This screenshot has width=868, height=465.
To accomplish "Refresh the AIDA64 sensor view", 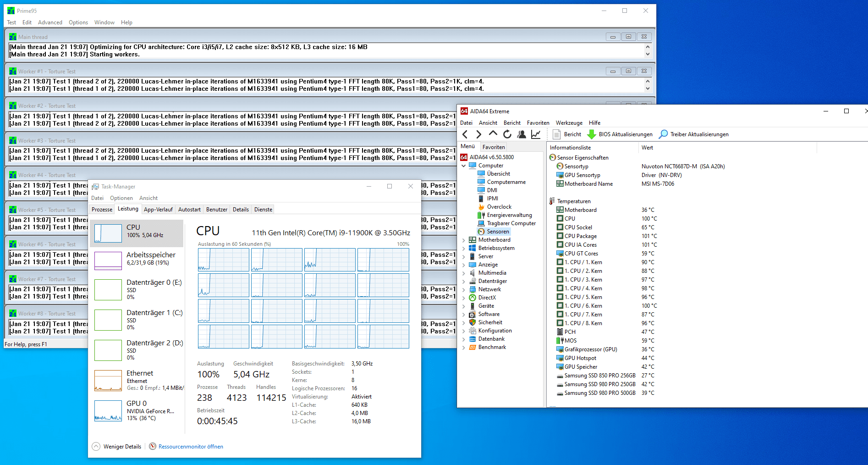I will 507,134.
